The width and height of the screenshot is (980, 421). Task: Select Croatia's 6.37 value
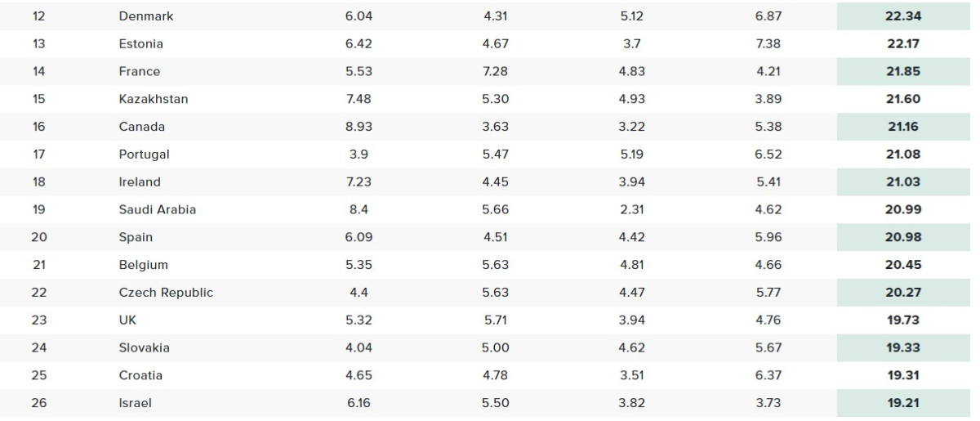pyautogui.click(x=768, y=376)
